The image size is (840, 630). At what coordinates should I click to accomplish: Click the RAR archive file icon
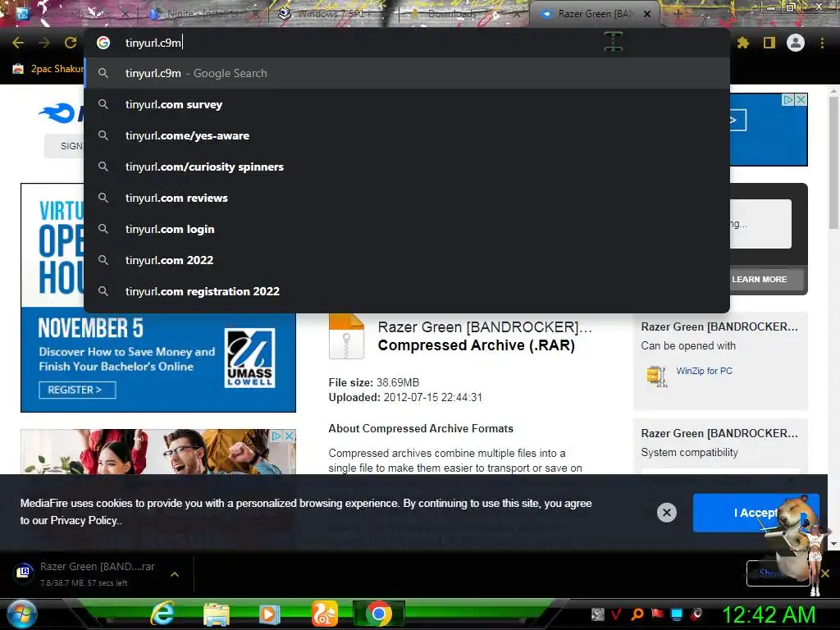pos(346,336)
